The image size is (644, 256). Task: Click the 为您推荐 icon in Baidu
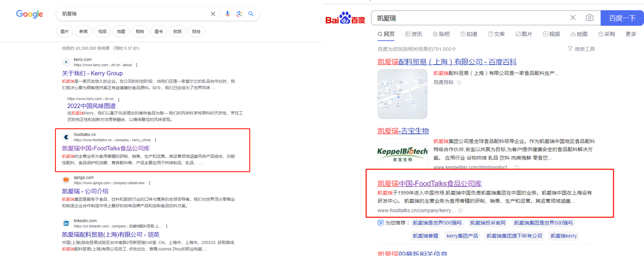(381, 223)
